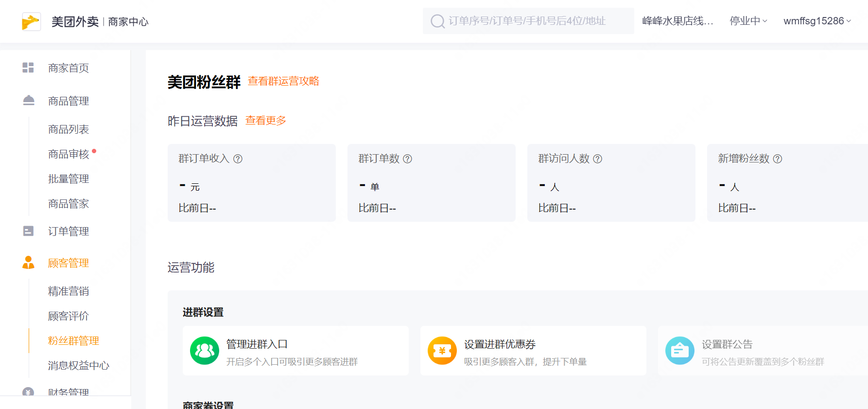Open 精准营销 in sidebar
The image size is (868, 409).
(69, 291)
